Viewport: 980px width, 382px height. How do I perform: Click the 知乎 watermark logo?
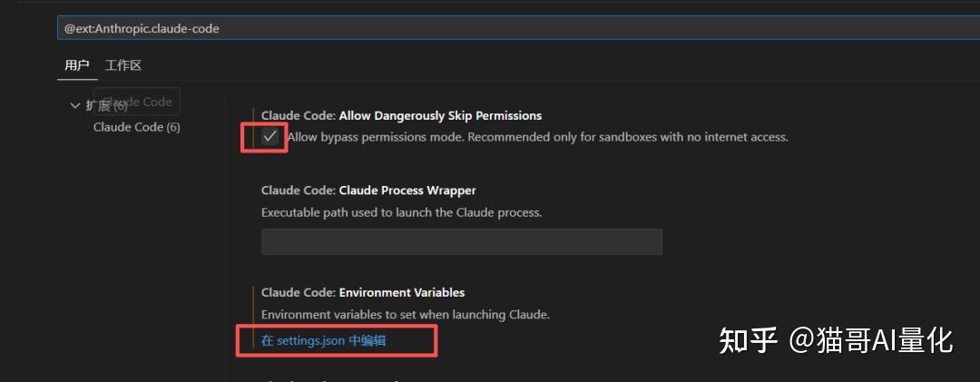[x=749, y=340]
